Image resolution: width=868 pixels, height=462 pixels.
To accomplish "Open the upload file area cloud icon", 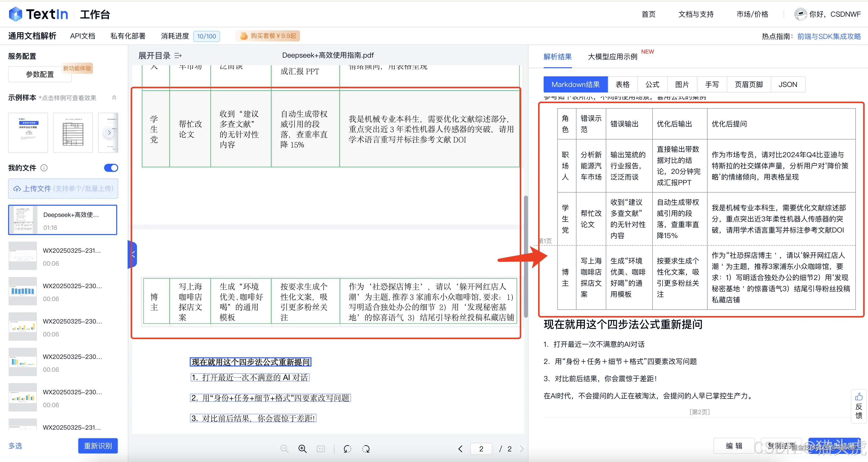I will 17,189.
